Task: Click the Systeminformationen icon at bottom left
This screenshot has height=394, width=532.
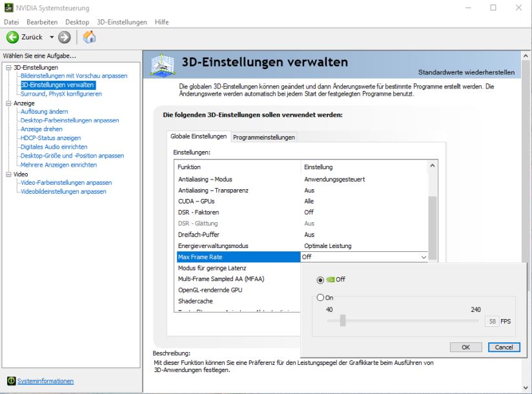Action: click(11, 381)
